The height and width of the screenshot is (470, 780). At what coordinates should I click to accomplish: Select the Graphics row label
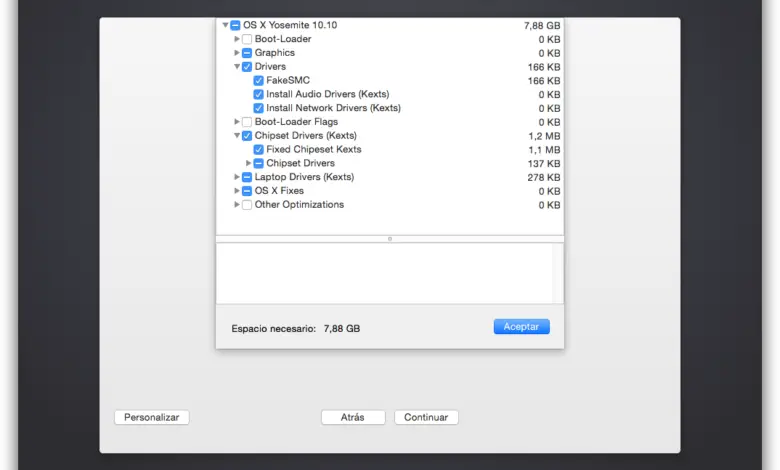coord(275,52)
